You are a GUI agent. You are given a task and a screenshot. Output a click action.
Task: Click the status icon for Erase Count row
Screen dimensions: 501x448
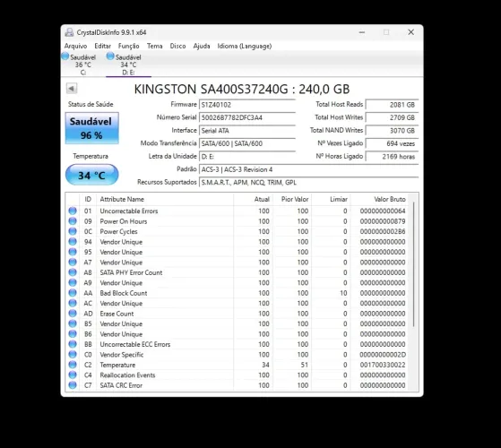click(x=73, y=314)
